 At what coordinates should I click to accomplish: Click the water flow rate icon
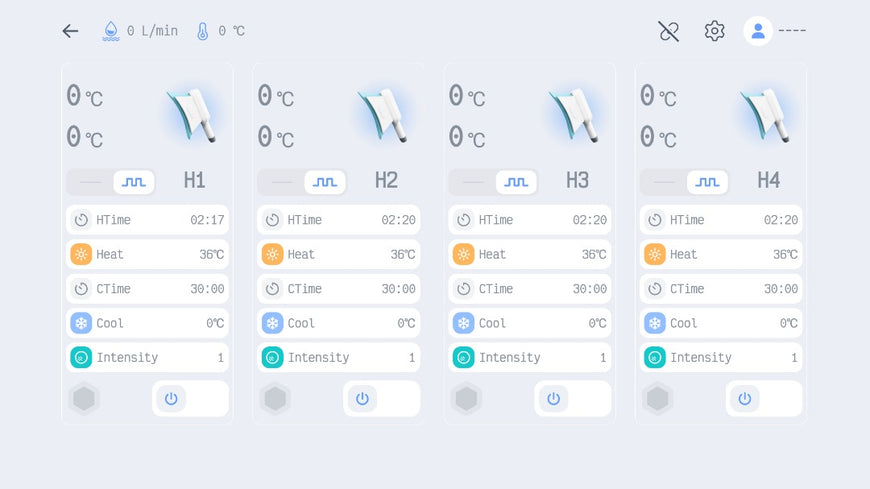click(x=111, y=31)
